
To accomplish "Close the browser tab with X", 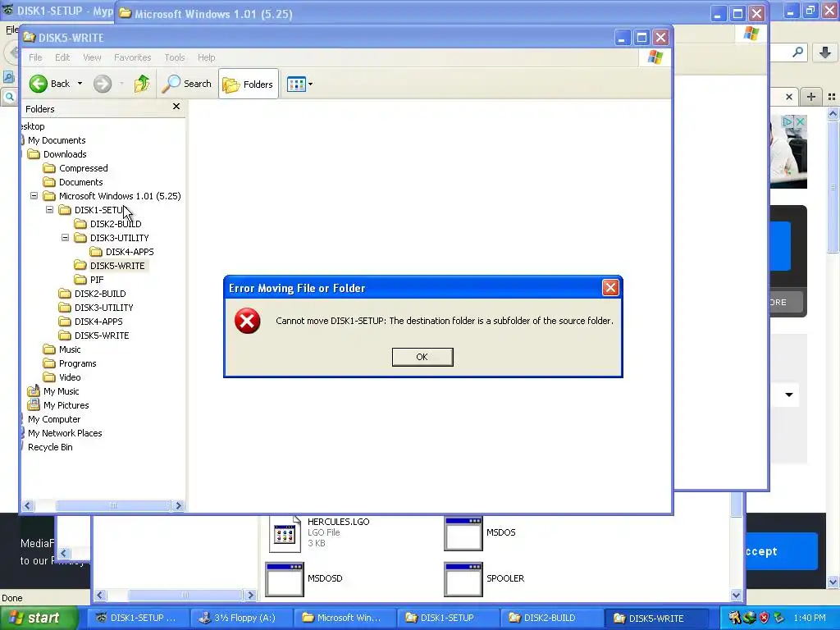I will click(x=788, y=97).
